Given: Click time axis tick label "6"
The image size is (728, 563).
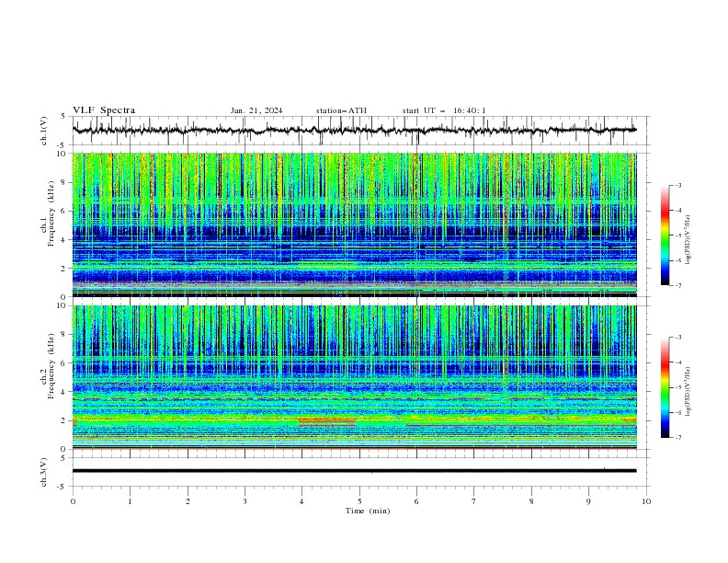Looking at the screenshot, I should [416, 501].
